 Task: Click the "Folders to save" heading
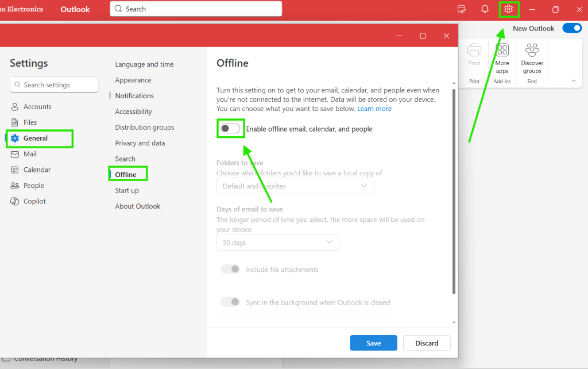(239, 163)
